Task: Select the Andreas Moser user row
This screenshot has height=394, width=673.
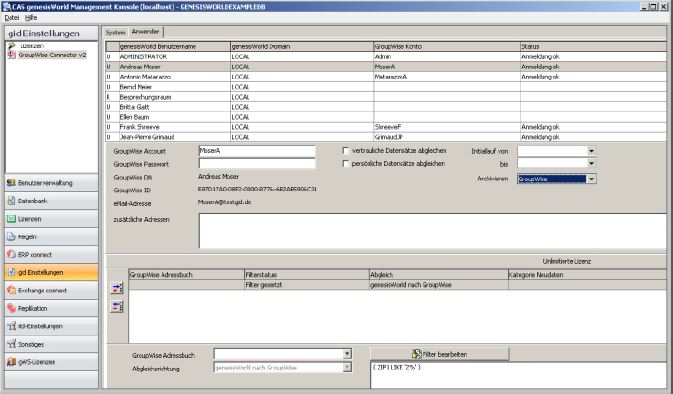Action: pyautogui.click(x=386, y=67)
